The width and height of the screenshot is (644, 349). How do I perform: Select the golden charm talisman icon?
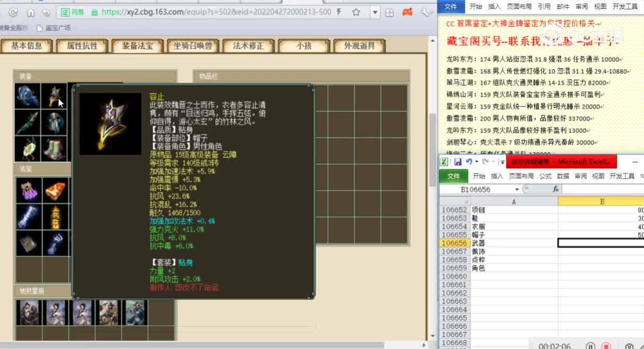pyautogui.click(x=56, y=217)
